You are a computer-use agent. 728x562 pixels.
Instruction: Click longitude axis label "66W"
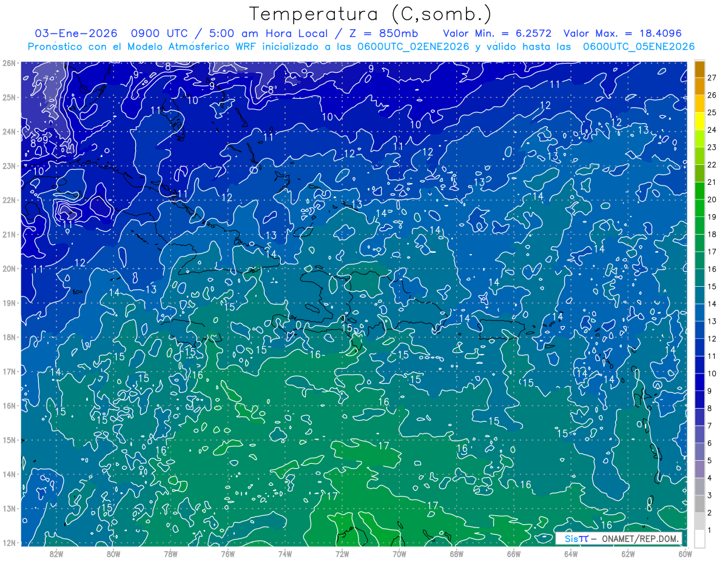click(x=514, y=554)
